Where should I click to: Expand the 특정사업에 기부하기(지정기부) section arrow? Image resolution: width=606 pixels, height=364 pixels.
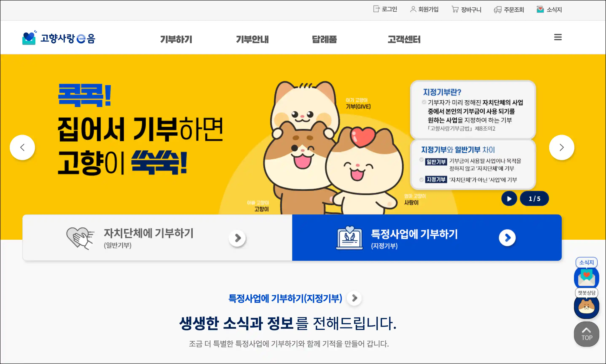pos(354,298)
